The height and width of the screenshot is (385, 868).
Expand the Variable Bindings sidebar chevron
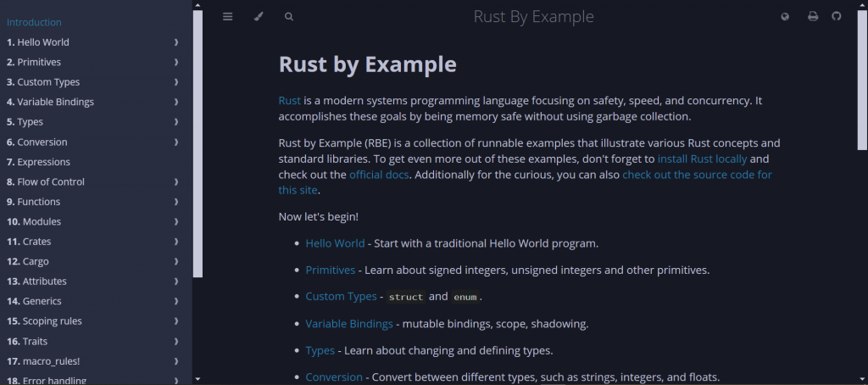pos(176,102)
